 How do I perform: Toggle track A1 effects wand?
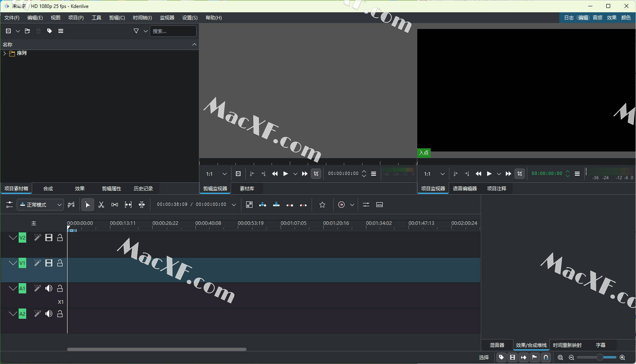(37, 288)
